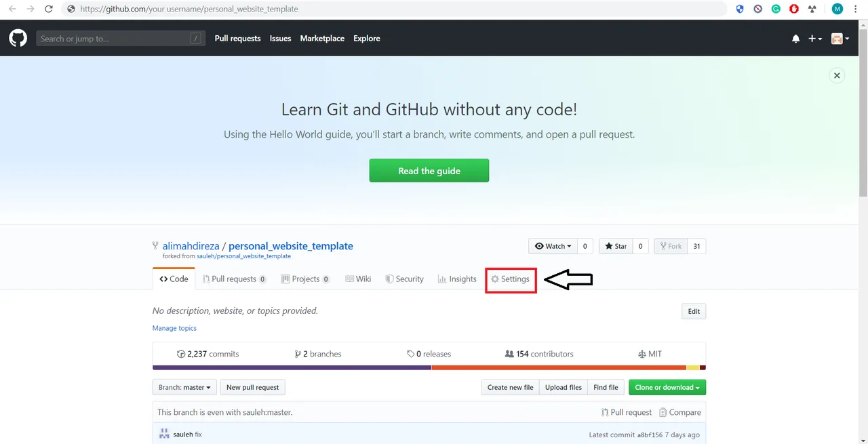Image resolution: width=868 pixels, height=444 pixels.
Task: Click the New pull request button
Action: coord(253,387)
